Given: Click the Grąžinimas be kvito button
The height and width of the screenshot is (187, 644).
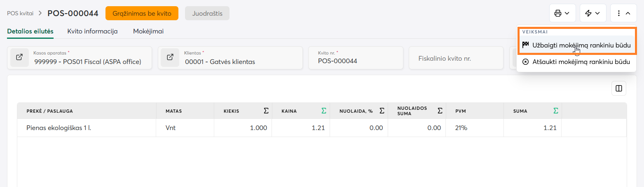Looking at the screenshot, I should pos(142,13).
